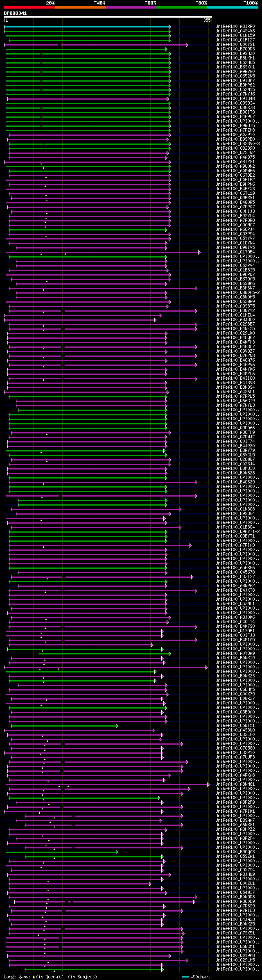262x980 pixels.
Task: Select label UniRef100_C6TDE2
Action: click(x=235, y=175)
